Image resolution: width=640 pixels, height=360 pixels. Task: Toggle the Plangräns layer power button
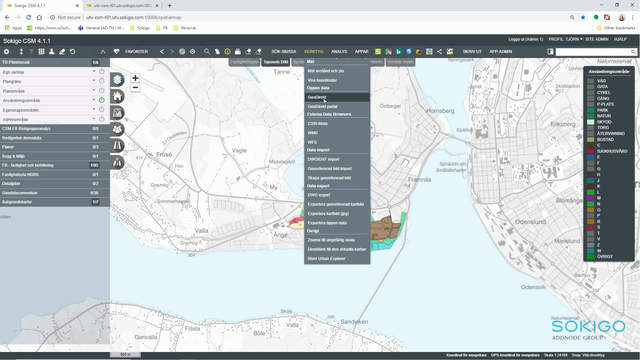[x=102, y=81]
